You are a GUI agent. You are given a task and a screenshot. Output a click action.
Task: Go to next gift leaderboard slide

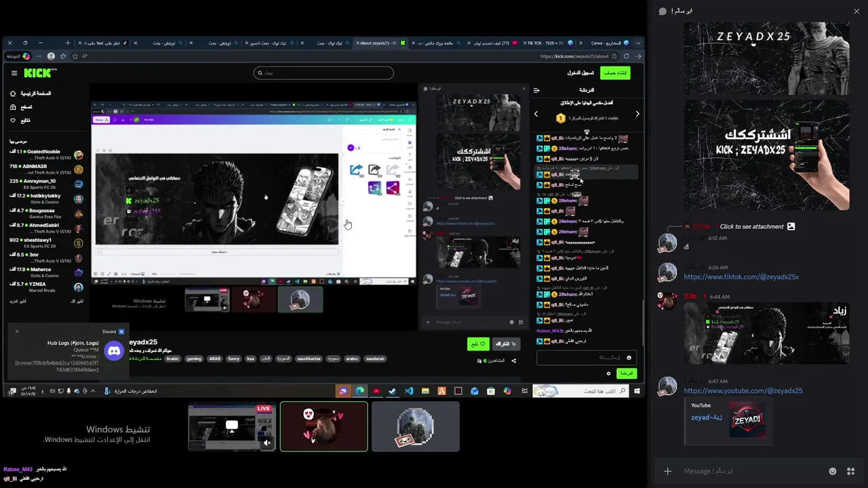pyautogui.click(x=637, y=114)
